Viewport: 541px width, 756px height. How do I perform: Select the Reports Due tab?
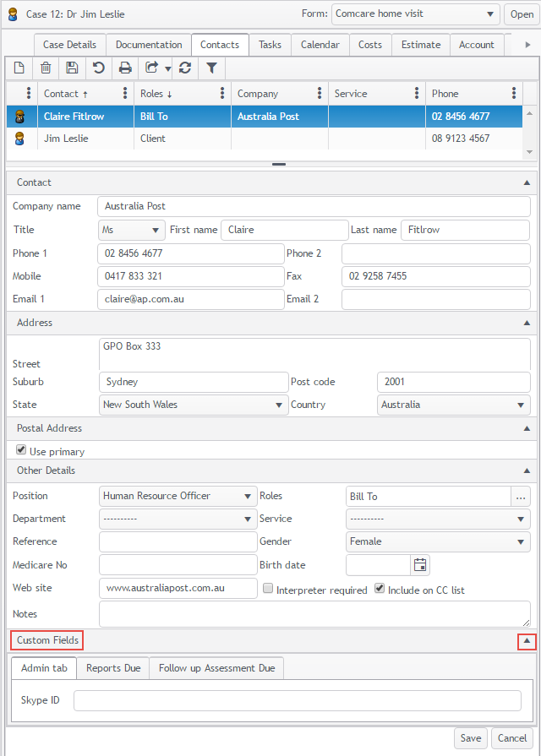[x=113, y=668]
